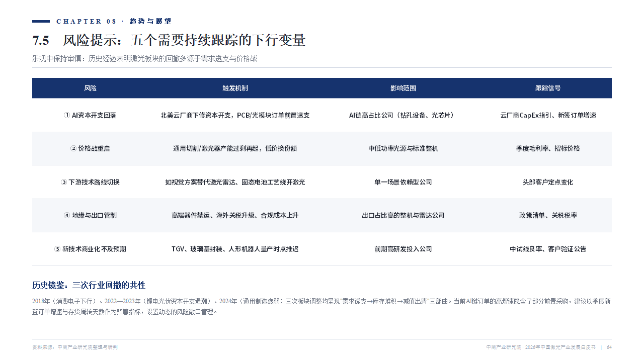Select the cell '② 价格战重启'
644x362 pixels.
click(x=90, y=148)
